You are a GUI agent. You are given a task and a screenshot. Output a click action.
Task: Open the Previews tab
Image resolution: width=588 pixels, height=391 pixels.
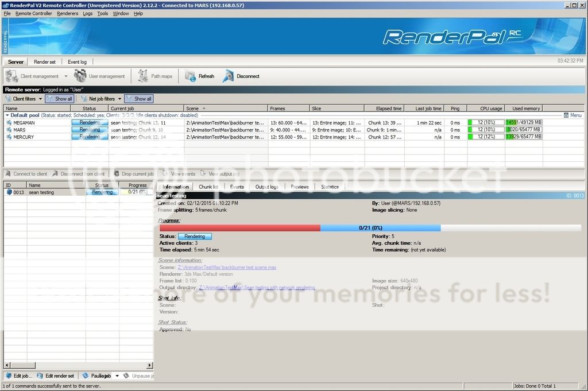pos(300,187)
